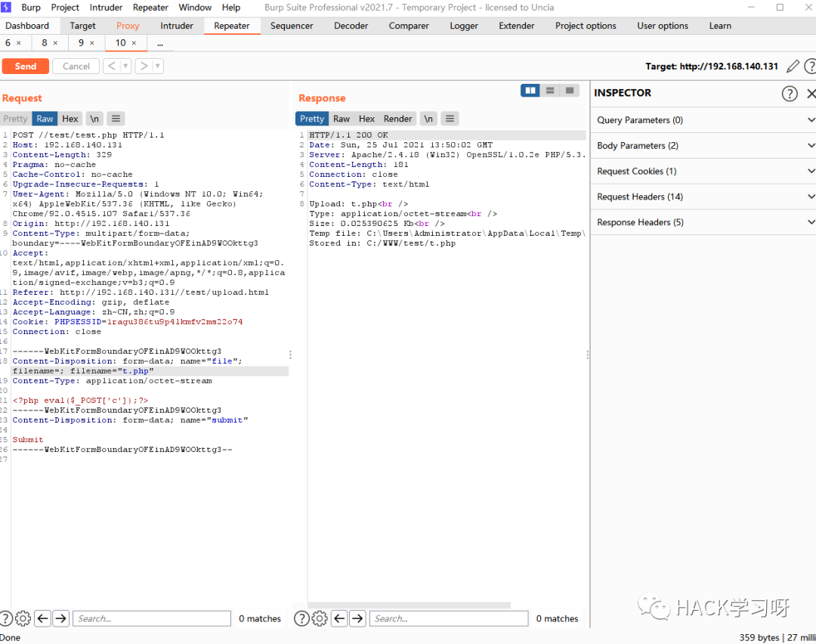
Task: Open Request message actions menu icon
Action: tap(116, 119)
